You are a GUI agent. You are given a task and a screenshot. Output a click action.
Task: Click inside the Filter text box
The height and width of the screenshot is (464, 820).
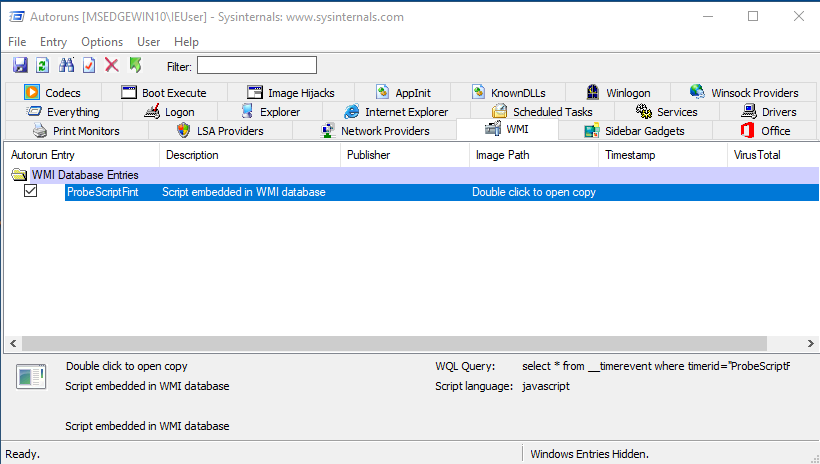(257, 65)
